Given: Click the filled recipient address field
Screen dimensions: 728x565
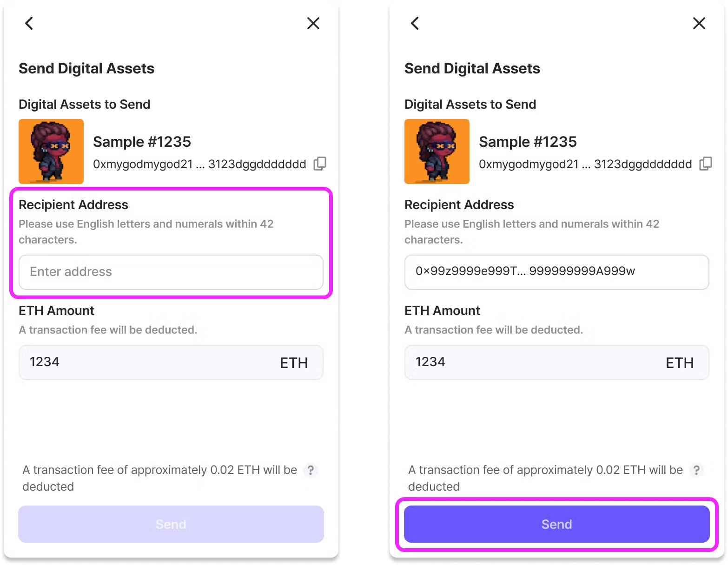Looking at the screenshot, I should pos(557,272).
